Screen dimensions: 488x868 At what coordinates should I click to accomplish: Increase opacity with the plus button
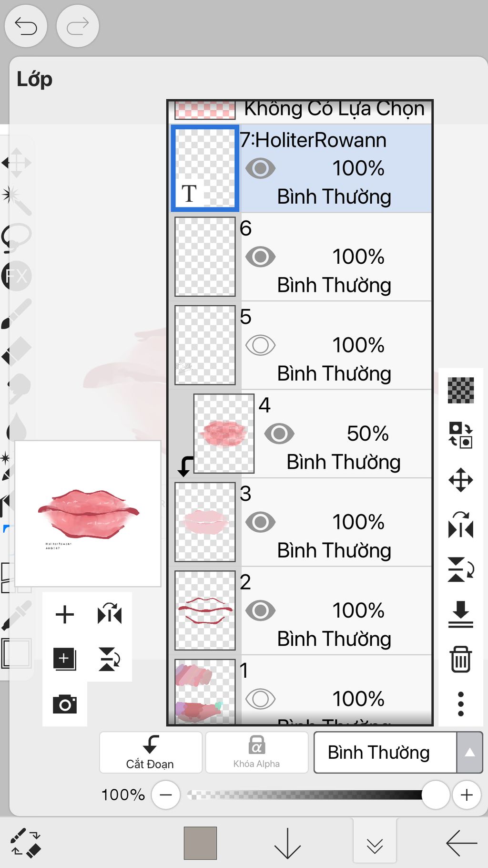pos(467,795)
